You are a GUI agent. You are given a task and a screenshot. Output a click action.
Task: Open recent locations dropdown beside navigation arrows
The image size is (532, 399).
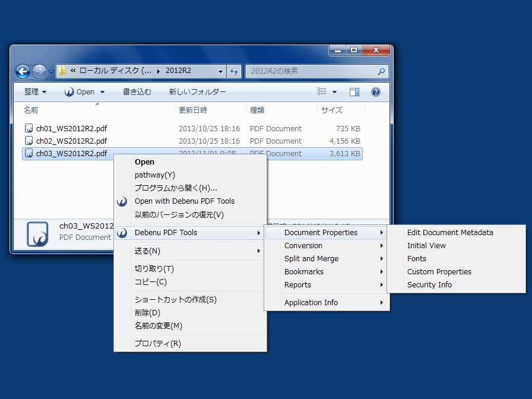[51, 72]
